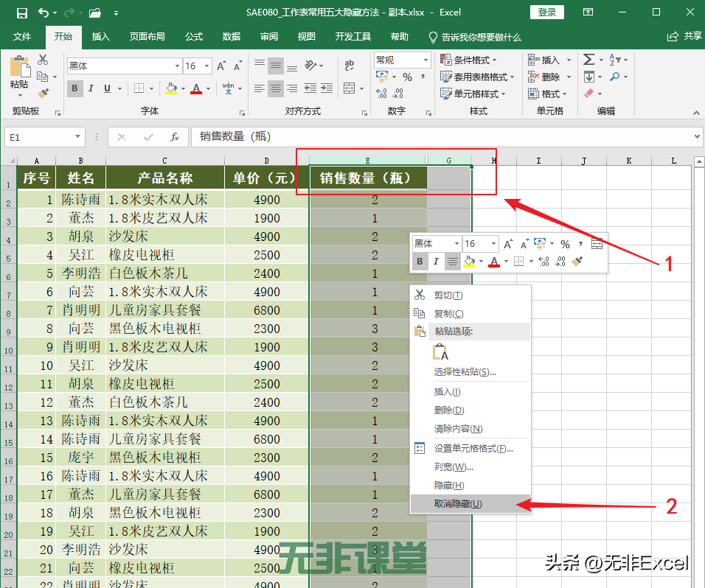Click the mini toolbar format painter brush
This screenshot has height=588, width=705.
pos(577,262)
